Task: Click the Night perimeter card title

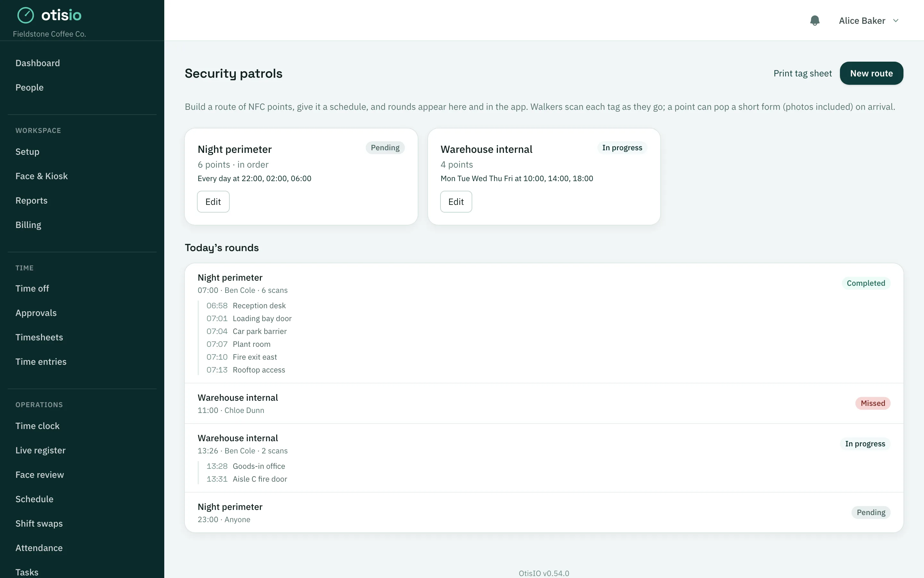Action: pos(235,149)
